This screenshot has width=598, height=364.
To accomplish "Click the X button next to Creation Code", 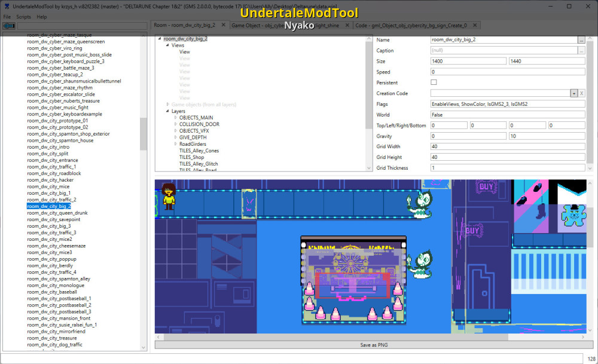I will coord(582,93).
